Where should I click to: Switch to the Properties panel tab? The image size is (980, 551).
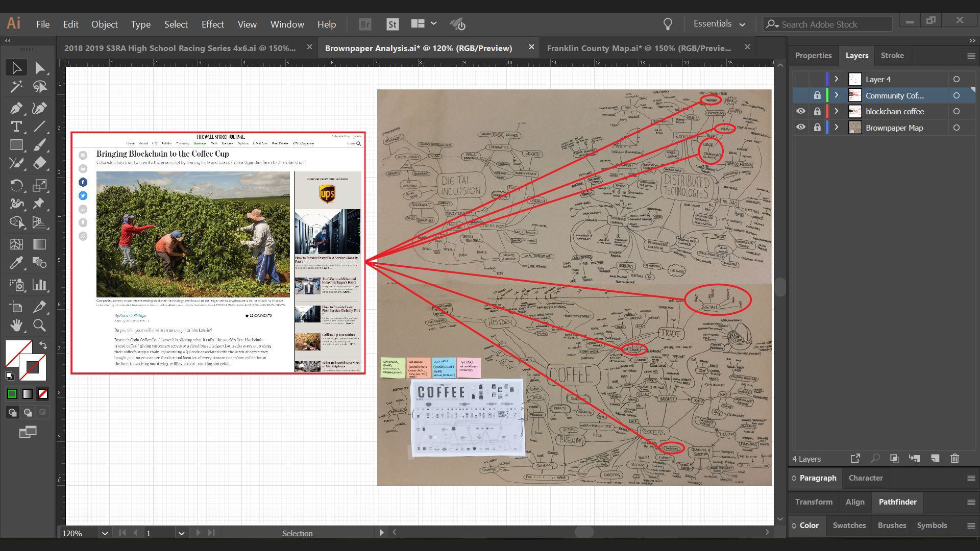tap(813, 56)
